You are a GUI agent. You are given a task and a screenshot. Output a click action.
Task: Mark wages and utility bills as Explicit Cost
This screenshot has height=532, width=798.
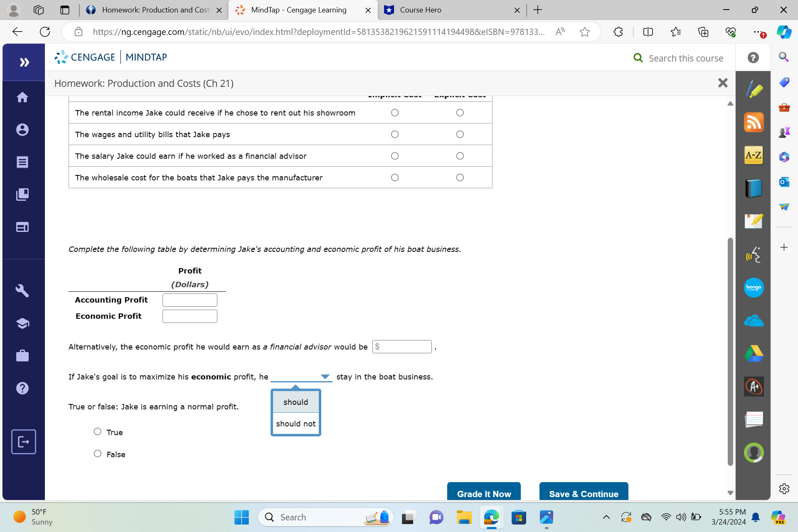[x=460, y=134]
